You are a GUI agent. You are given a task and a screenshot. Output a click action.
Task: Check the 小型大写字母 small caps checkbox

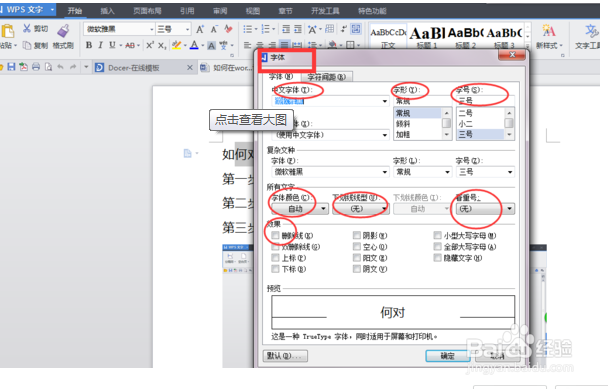tap(437, 235)
